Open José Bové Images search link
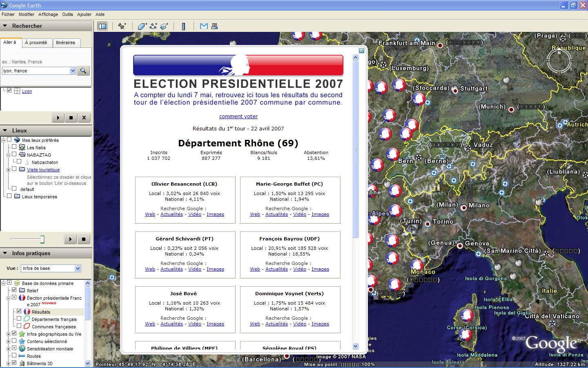This screenshot has width=588, height=368. click(x=215, y=324)
